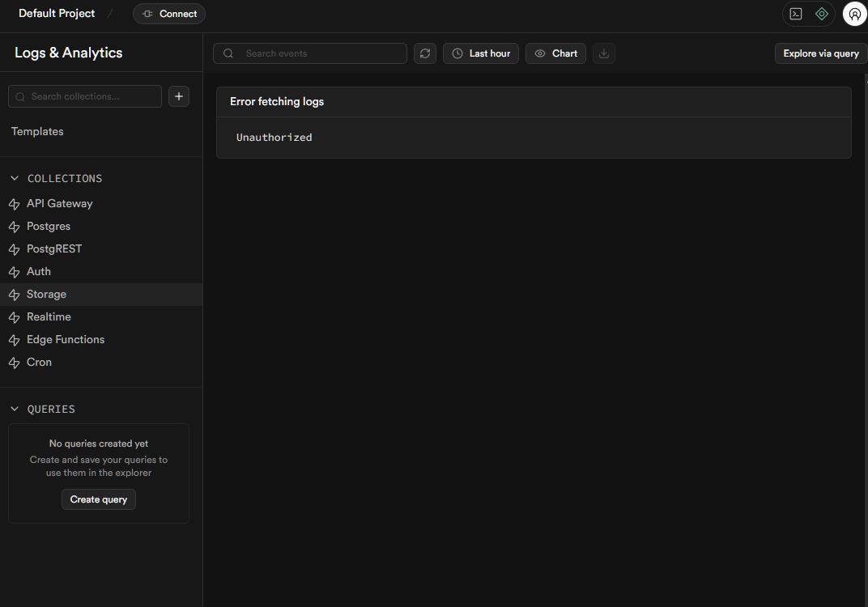
Task: Toggle the Chart visibility button
Action: 555,53
